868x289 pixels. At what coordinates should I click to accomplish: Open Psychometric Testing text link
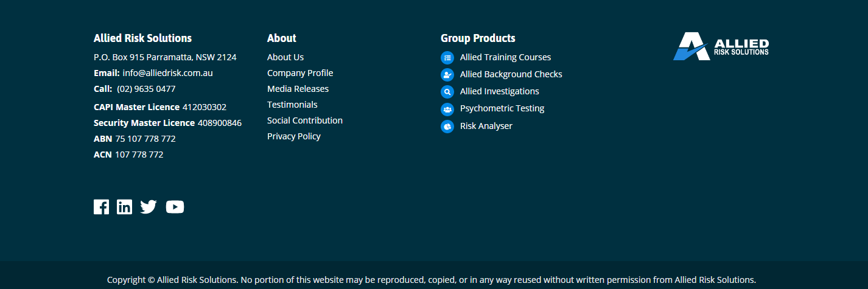point(502,108)
